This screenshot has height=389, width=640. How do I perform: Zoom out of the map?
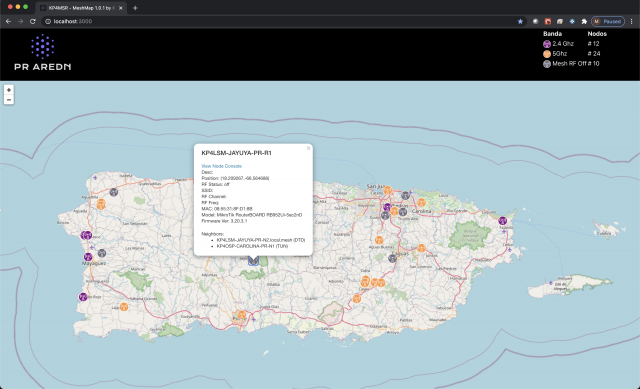[9, 100]
